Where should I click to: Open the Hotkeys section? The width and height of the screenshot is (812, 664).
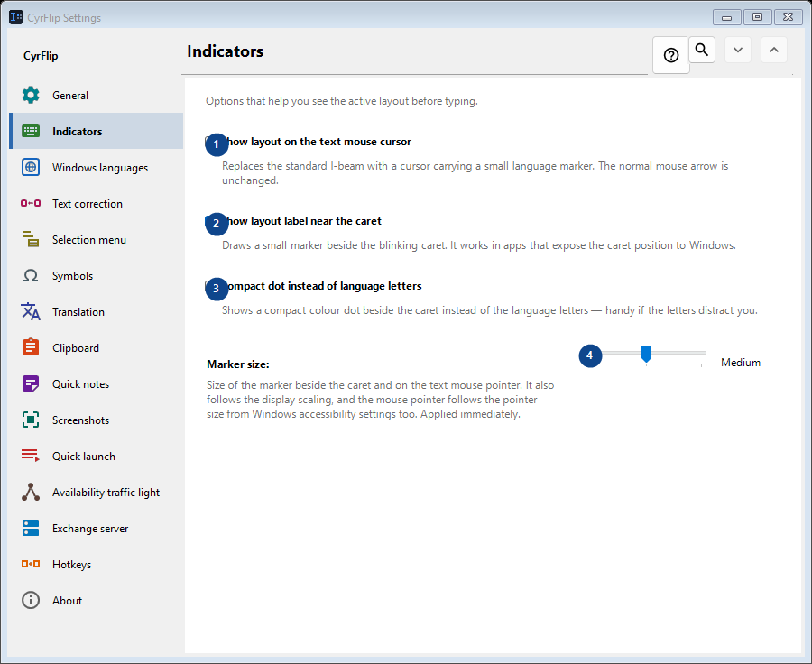97,564
